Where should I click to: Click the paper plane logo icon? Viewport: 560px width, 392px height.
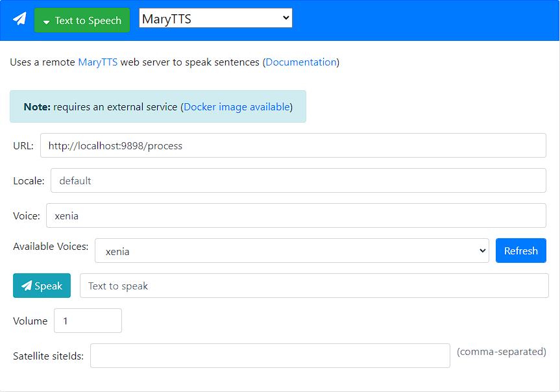(19, 19)
